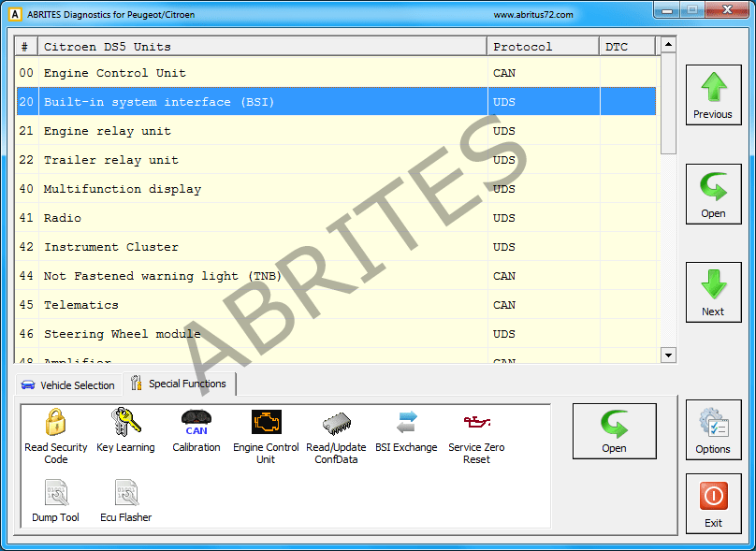Select Not Fastened warning light (TNB) row
Viewport: 756px width, 551px height.
pos(336,276)
